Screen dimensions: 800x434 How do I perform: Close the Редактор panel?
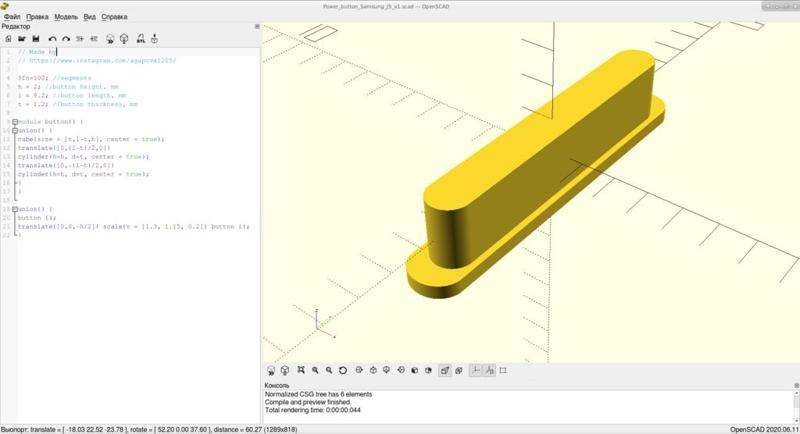257,27
